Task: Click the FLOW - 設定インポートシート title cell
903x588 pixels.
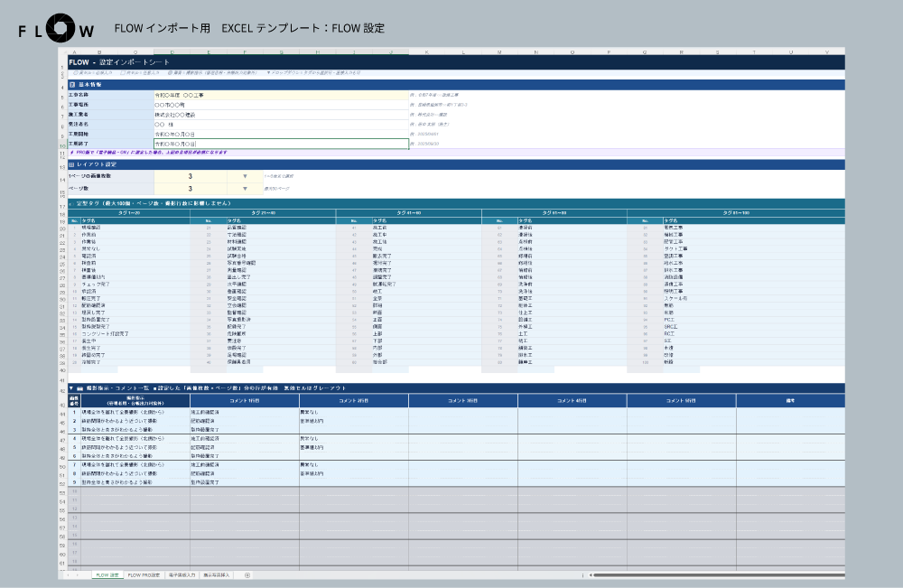Action: coord(457,62)
